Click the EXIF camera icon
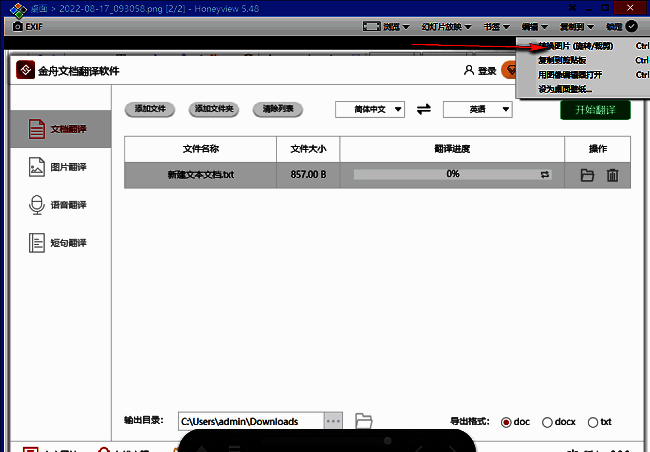This screenshot has height=452, width=650. click(17, 27)
